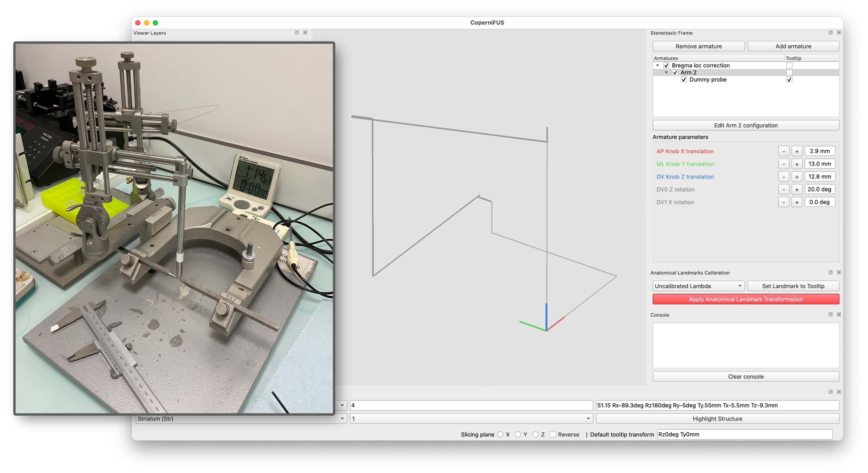Close the Anatomical Landmarks Calibration panel
868x473 pixels.
839,272
